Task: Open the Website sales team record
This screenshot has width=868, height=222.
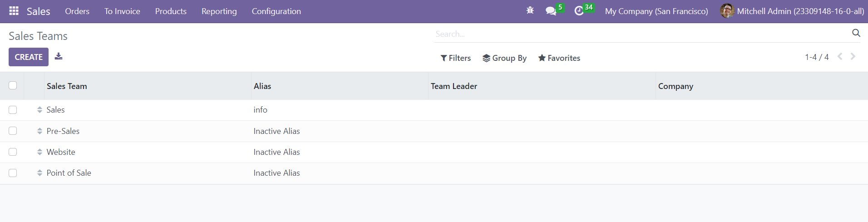Action: click(x=61, y=152)
